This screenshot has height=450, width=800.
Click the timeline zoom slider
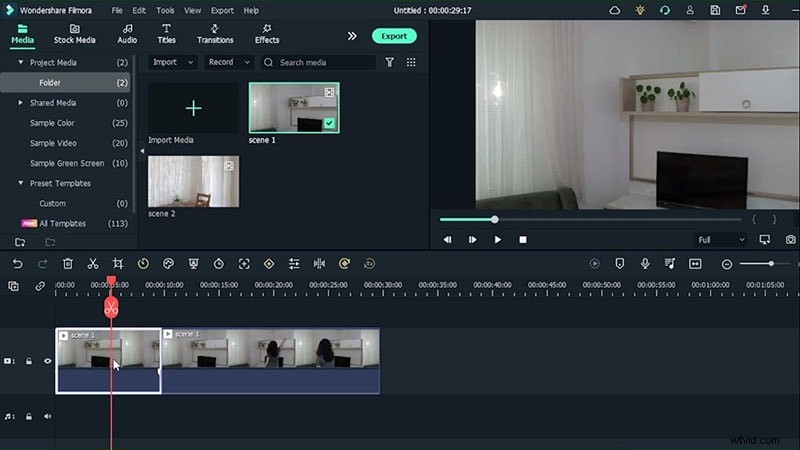(x=770, y=264)
